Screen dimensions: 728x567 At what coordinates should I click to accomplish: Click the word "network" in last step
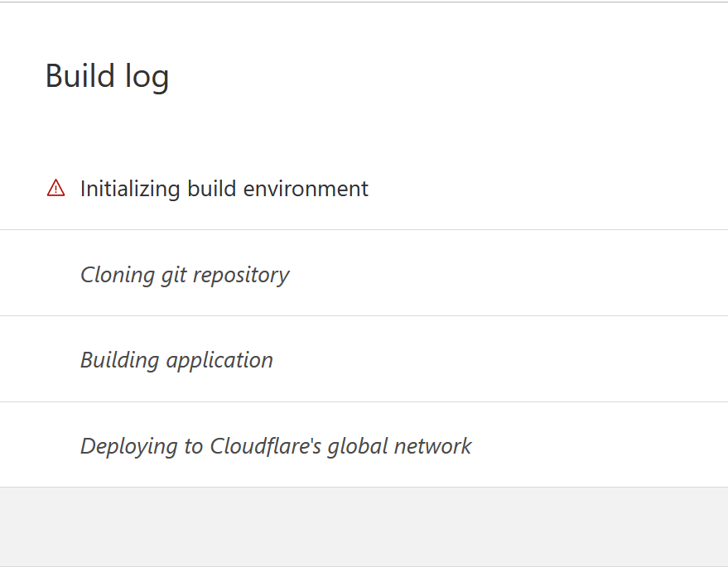432,446
